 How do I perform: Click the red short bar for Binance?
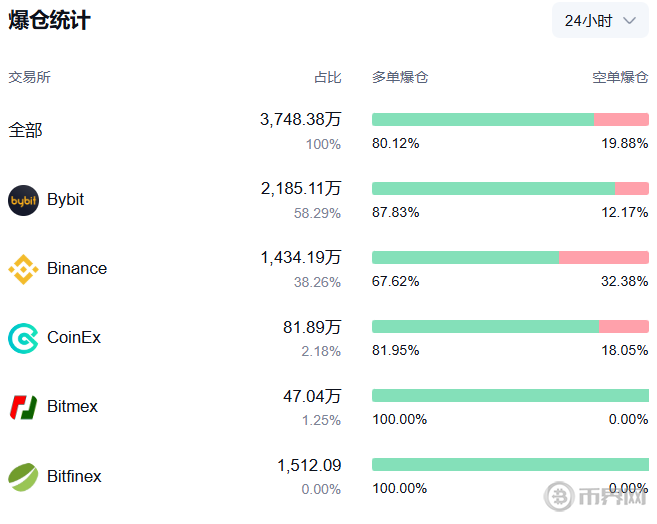604,257
